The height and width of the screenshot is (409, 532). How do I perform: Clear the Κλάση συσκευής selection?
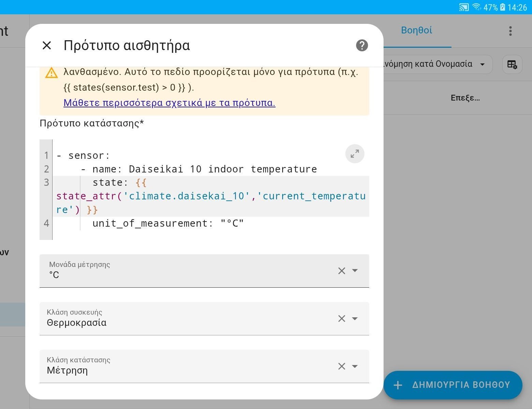[342, 319]
